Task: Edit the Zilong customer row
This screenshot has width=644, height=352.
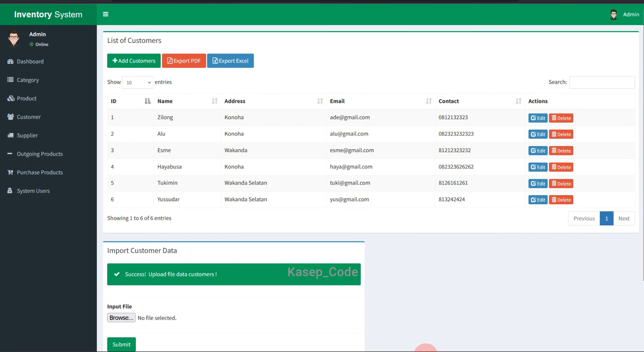Action: click(538, 118)
